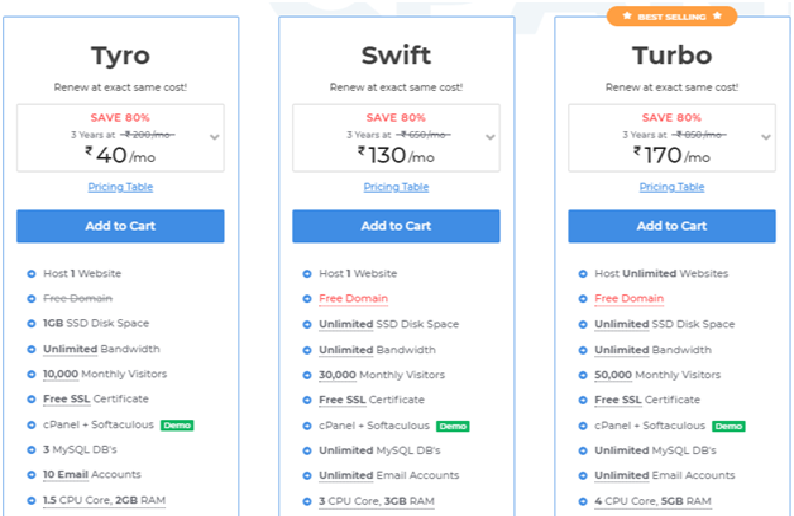Click the bullet icon next to Swift's Free Domain

(x=307, y=299)
